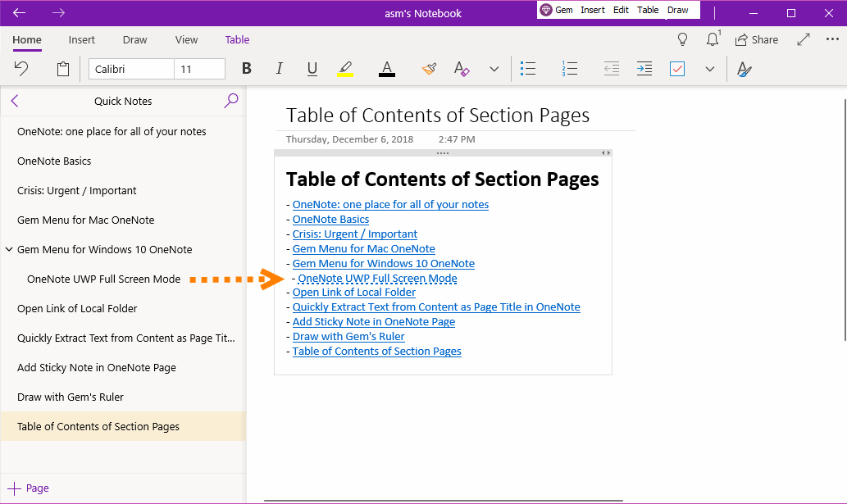Go forward with title bar arrow

(58, 13)
